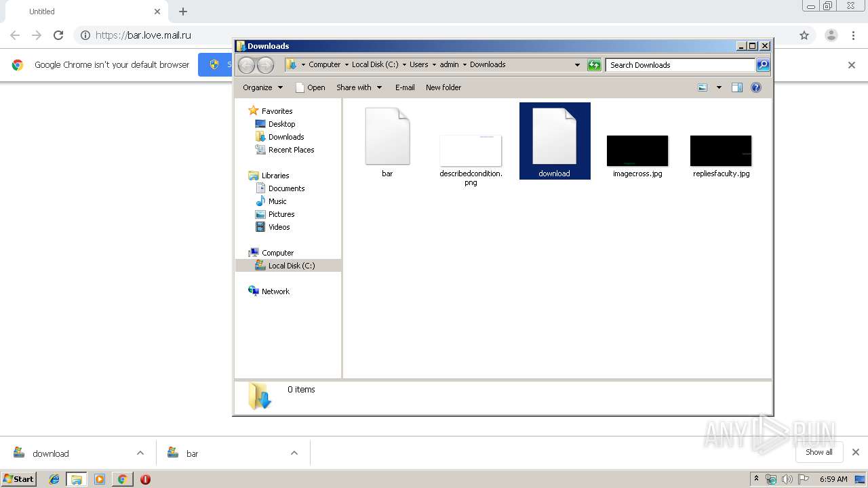This screenshot has height=488, width=868.
Task: Launch Internet Explorer from taskbar
Action: click(x=54, y=479)
